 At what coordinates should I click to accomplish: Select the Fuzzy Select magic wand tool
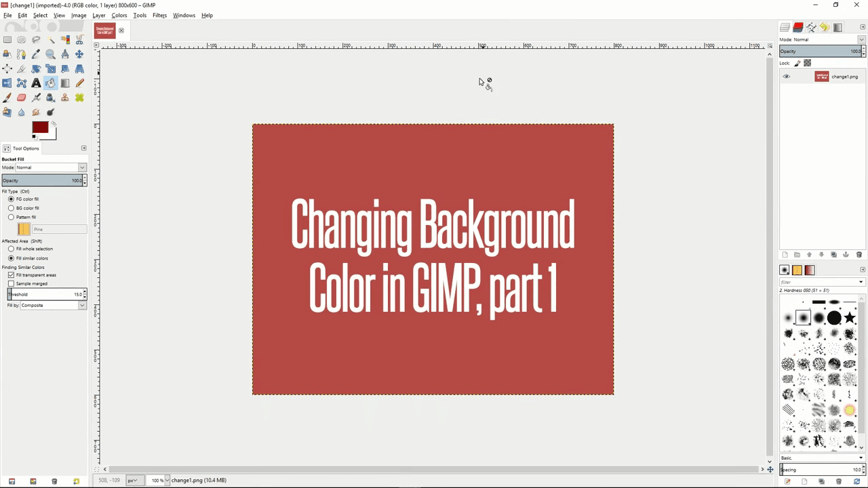[51, 39]
